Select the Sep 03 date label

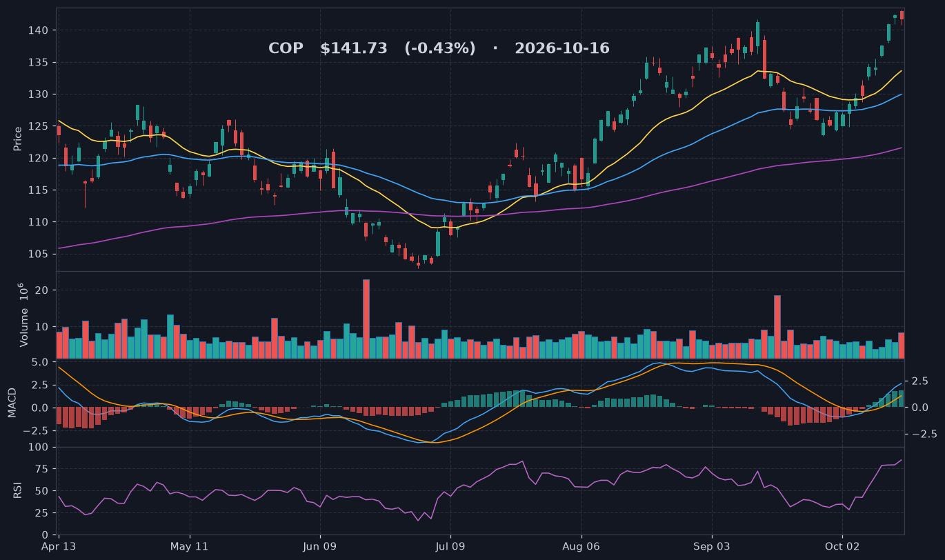712,546
